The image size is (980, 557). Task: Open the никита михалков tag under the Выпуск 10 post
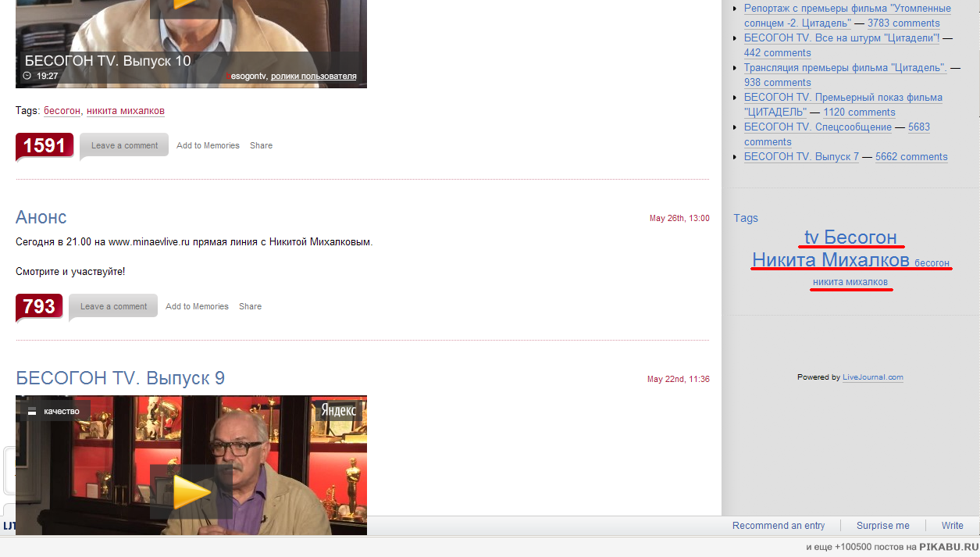pyautogui.click(x=126, y=111)
